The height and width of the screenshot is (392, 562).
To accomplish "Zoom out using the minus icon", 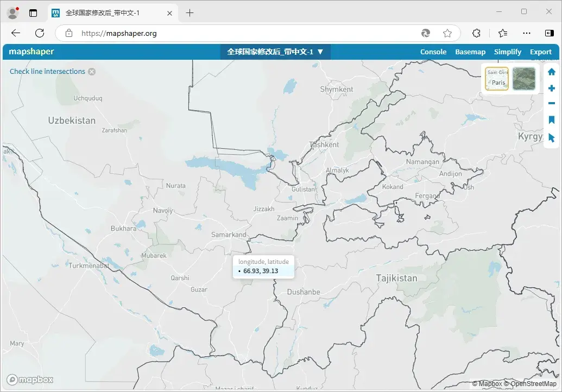I will (x=551, y=103).
